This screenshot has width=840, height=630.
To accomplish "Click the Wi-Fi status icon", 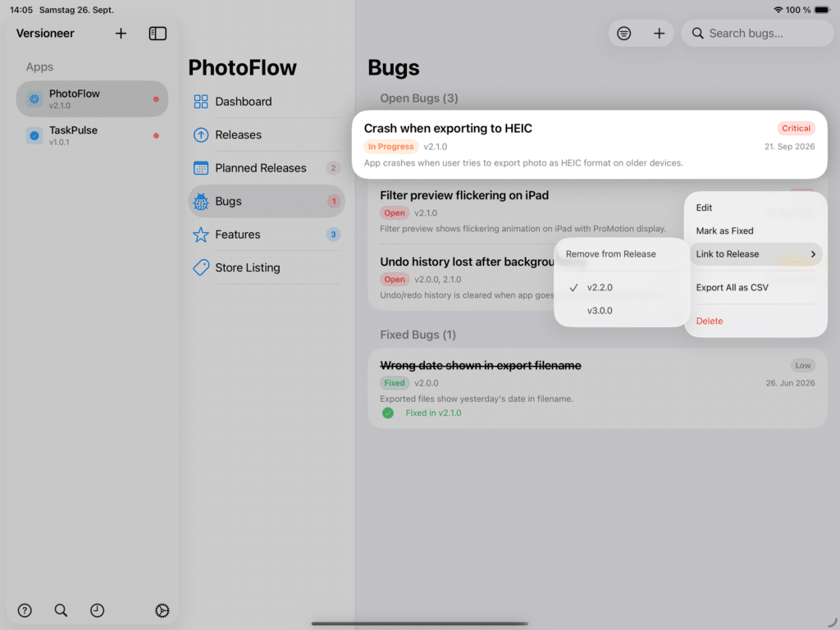I will coord(778,10).
